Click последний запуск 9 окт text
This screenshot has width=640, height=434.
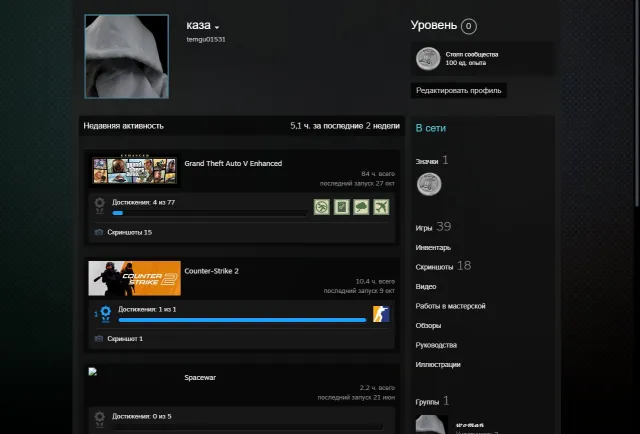[359, 291]
